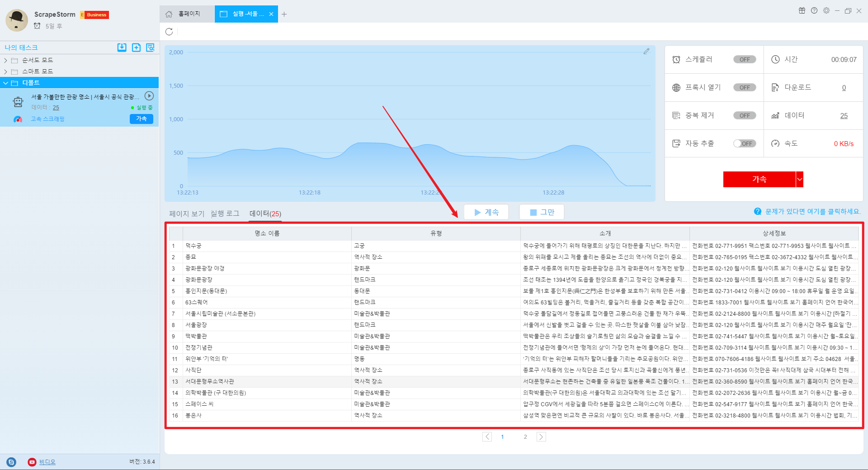Click the blue help icon beside 문제가 있다면
Viewport: 868px width, 470px height.
(758, 211)
